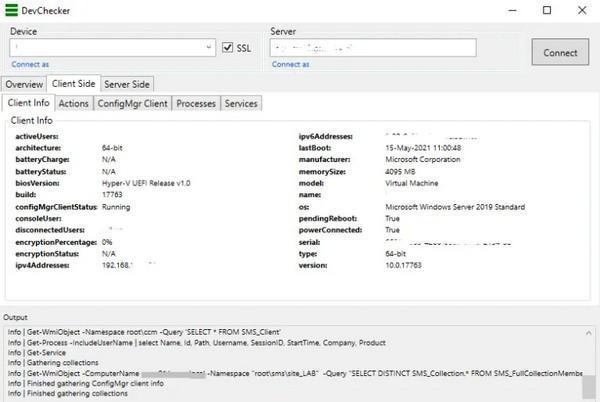Click the configMgrClientStatus 'Running' value
The image size is (600, 402).
tap(116, 207)
